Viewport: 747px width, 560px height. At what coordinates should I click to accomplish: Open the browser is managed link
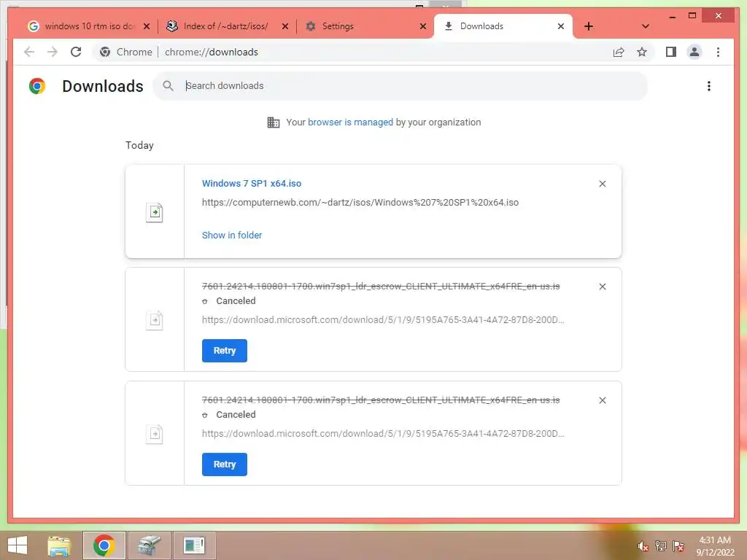350,122
